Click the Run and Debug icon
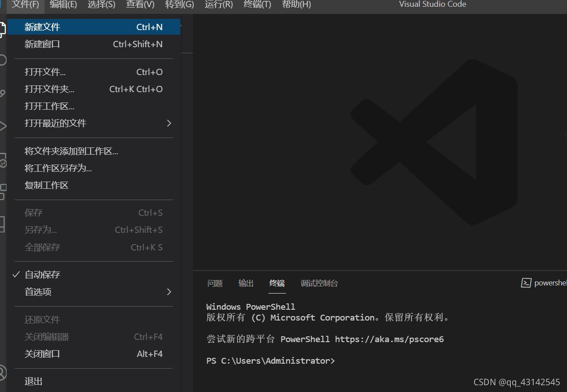The height and width of the screenshot is (392, 567). pos(2,126)
